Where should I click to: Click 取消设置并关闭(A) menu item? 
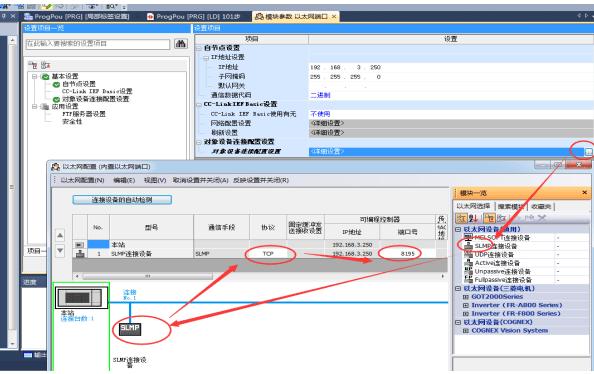click(x=201, y=180)
